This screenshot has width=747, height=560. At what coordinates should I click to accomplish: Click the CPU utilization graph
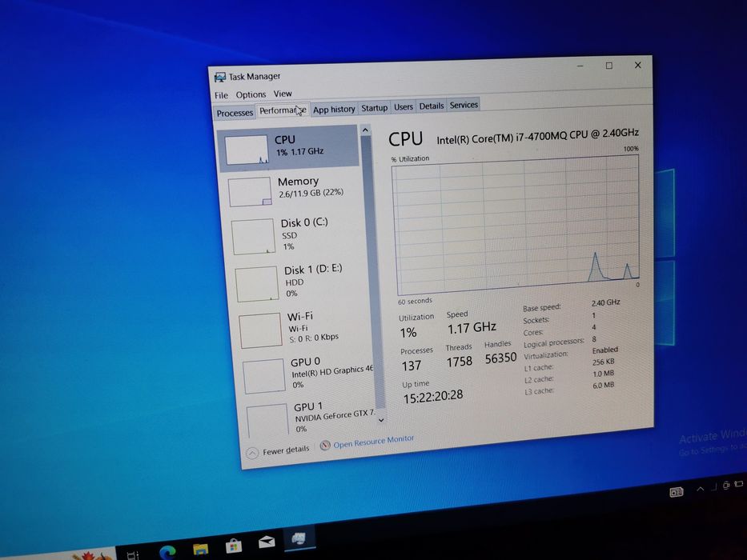pyautogui.click(x=516, y=224)
